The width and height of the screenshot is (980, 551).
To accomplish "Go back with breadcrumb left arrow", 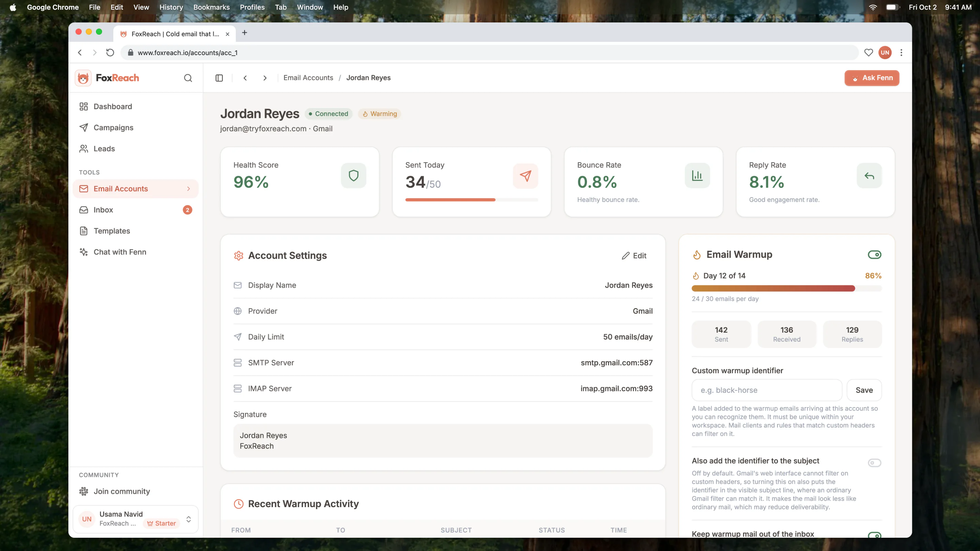I will pyautogui.click(x=245, y=78).
